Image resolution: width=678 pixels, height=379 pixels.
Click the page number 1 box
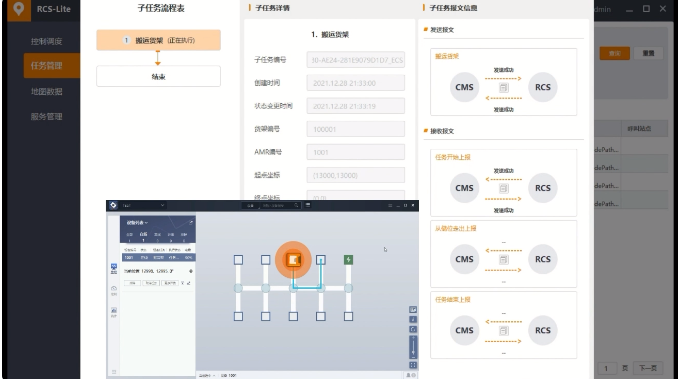pyautogui.click(x=606, y=368)
